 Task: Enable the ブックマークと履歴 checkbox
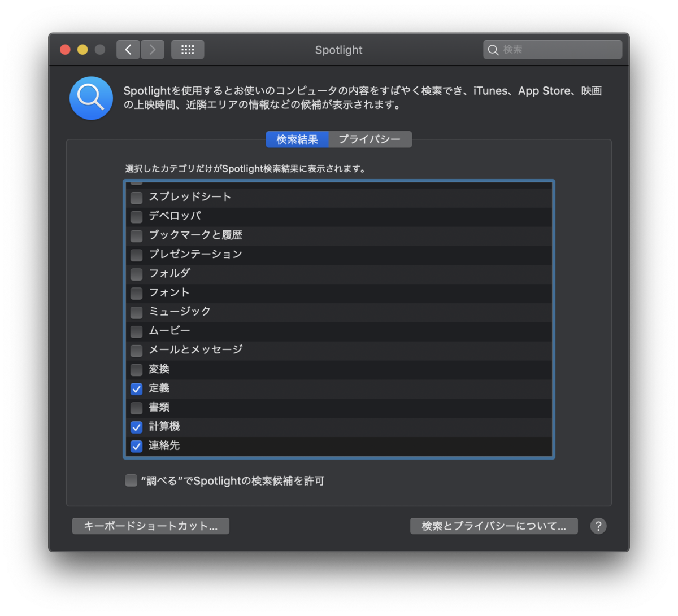[136, 236]
